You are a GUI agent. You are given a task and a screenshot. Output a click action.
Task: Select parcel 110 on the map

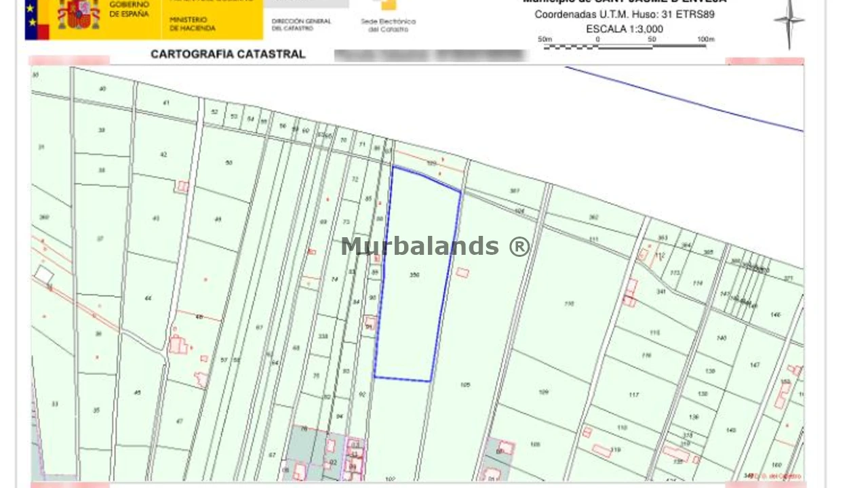569,304
